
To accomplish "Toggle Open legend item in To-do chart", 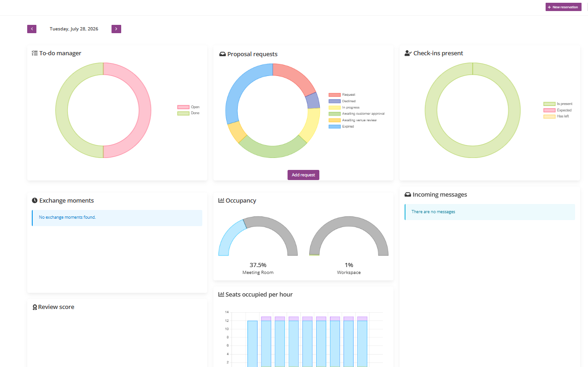I will click(188, 107).
